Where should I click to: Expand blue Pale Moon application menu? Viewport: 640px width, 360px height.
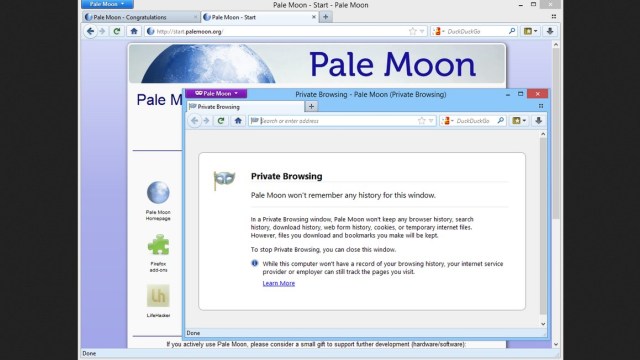[x=107, y=4]
